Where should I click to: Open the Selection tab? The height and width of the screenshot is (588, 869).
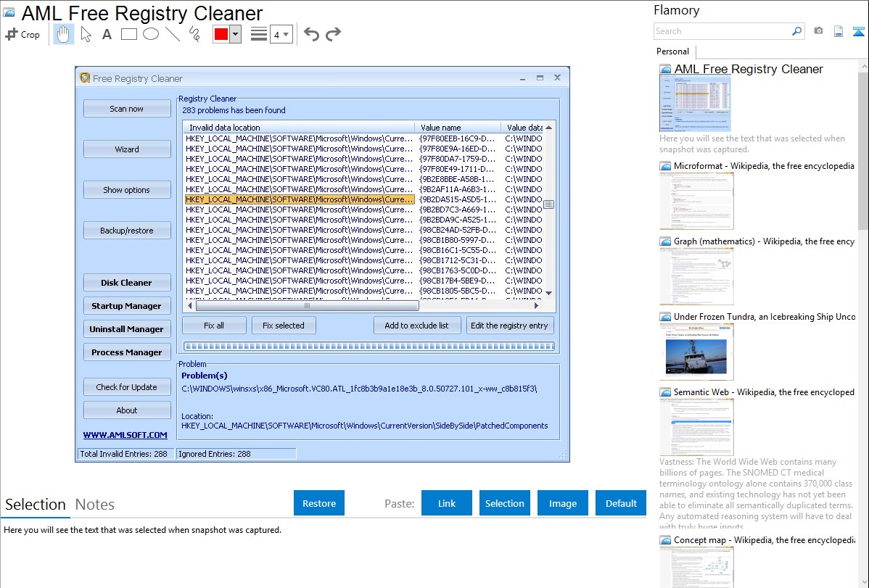pos(36,505)
